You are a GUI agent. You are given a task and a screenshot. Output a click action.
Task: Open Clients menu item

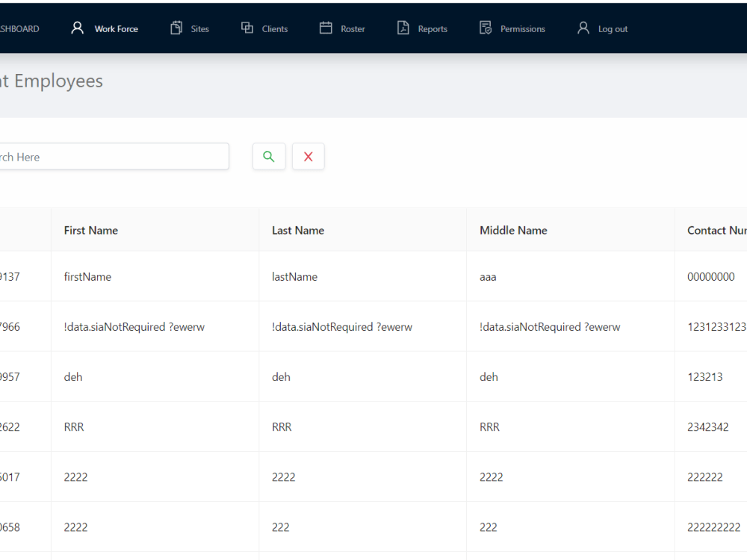tap(274, 29)
